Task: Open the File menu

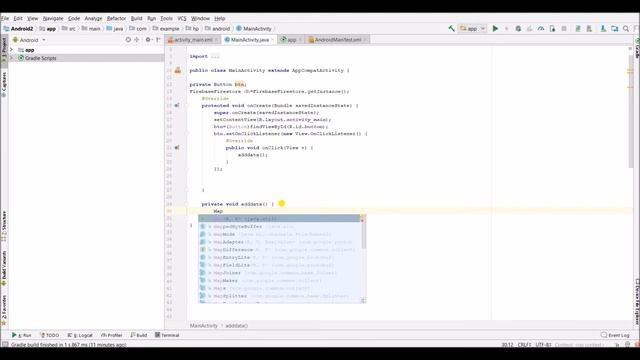Action: point(5,18)
